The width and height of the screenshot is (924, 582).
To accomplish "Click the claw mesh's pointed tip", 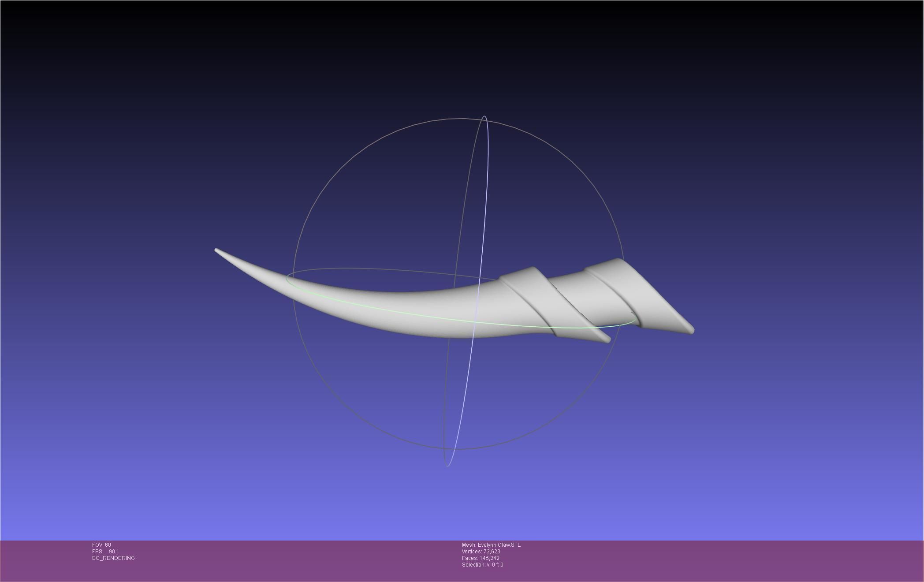I will pos(217,251).
